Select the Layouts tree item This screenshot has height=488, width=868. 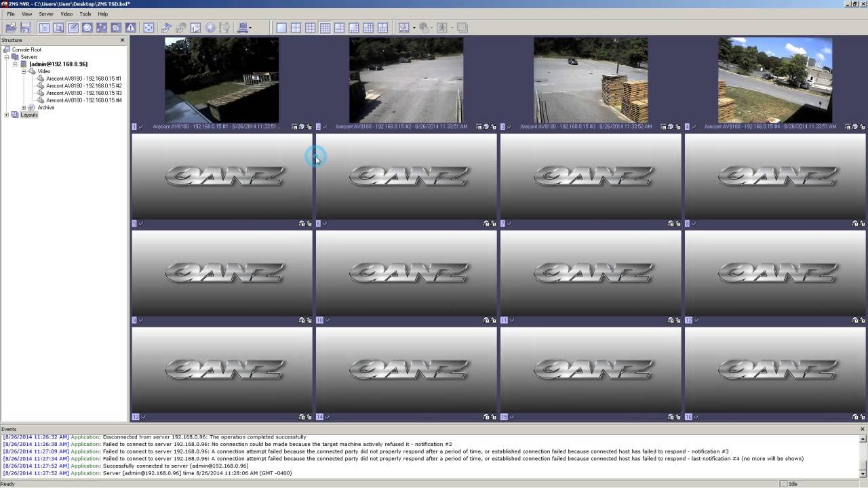pyautogui.click(x=29, y=115)
